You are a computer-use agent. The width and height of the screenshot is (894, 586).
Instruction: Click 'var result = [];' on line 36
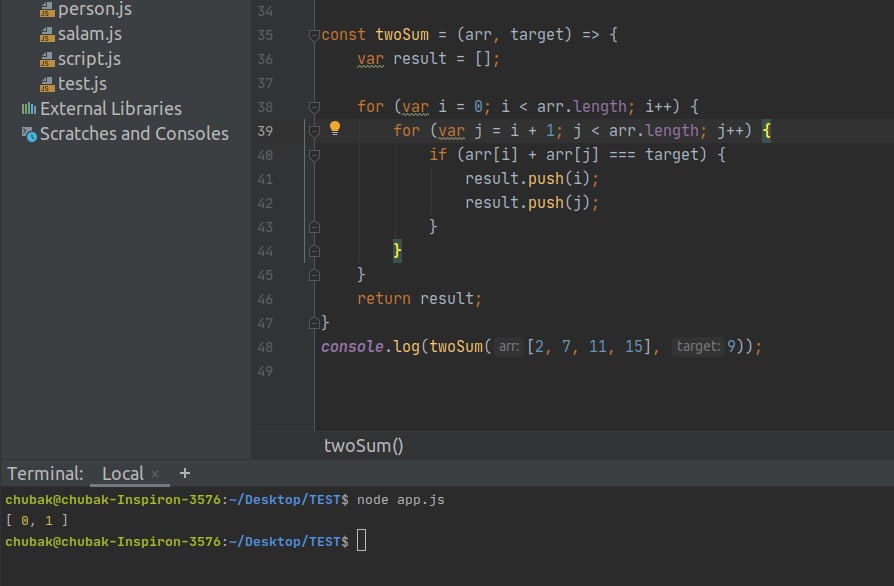pos(429,59)
